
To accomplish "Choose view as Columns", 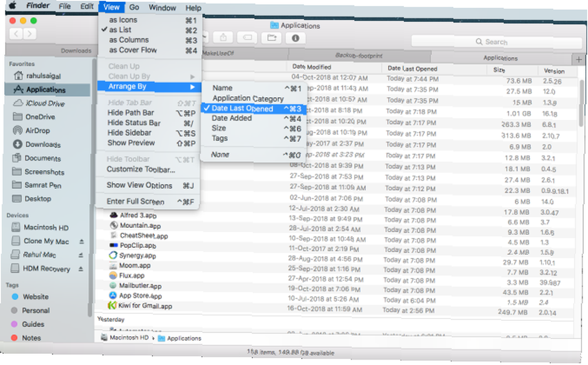I will [150, 40].
